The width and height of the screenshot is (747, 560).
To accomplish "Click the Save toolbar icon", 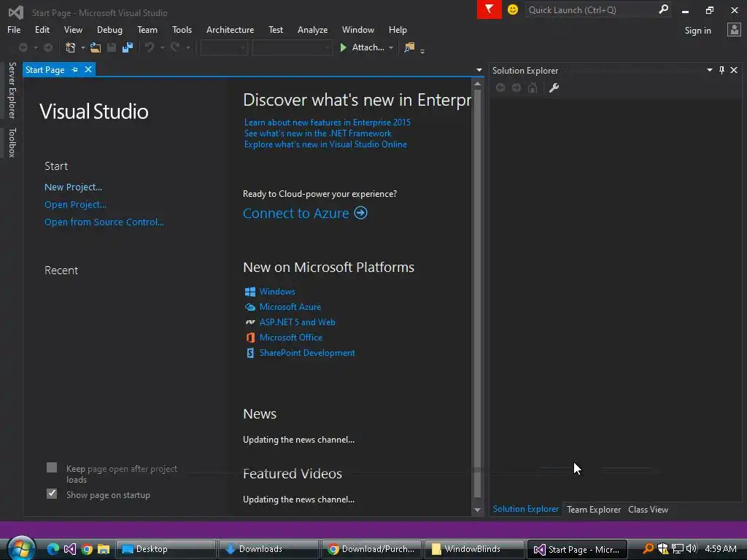I will [112, 47].
